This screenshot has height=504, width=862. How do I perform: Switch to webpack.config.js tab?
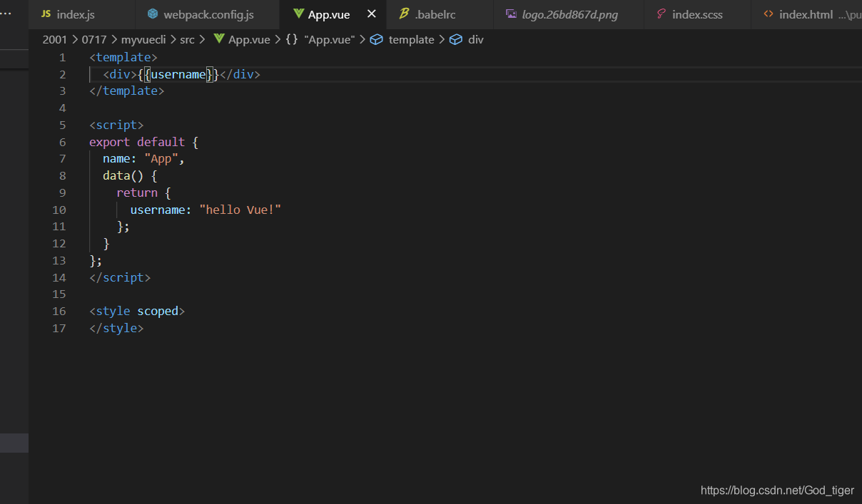pyautogui.click(x=207, y=14)
